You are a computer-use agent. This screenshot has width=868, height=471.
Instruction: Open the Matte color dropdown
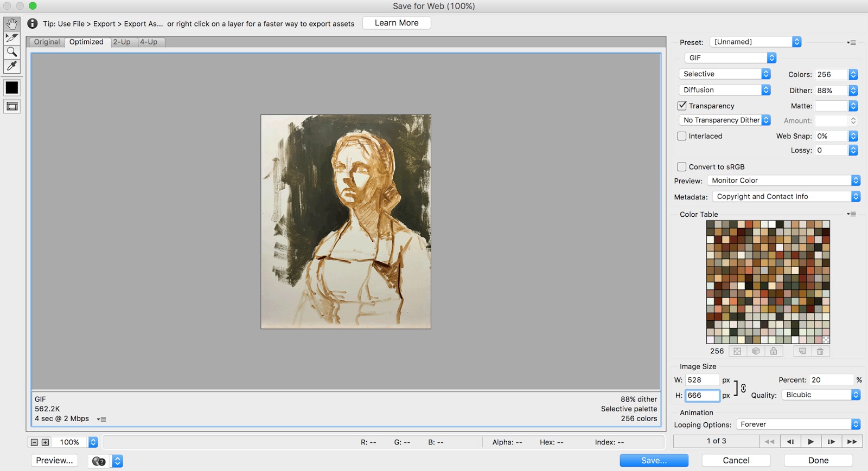[853, 106]
